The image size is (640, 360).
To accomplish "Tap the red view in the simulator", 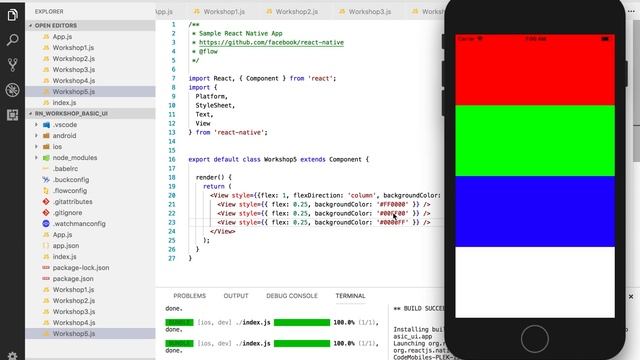I will [x=535, y=70].
